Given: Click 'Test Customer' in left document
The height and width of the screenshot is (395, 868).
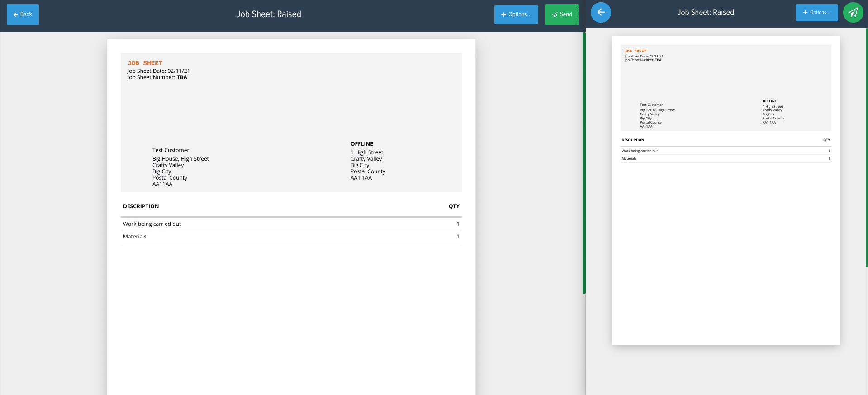Looking at the screenshot, I should click(171, 150).
